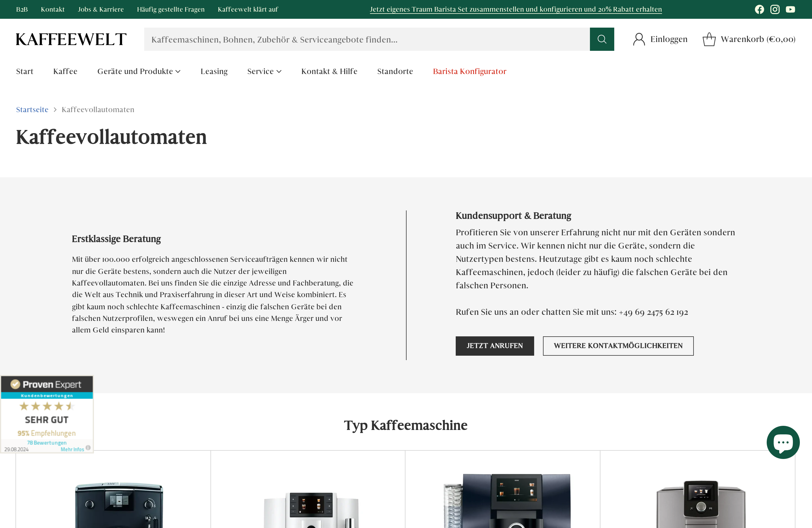Viewport: 812px width, 528px height.
Task: Open the Leasing navigation item
Action: tap(214, 71)
